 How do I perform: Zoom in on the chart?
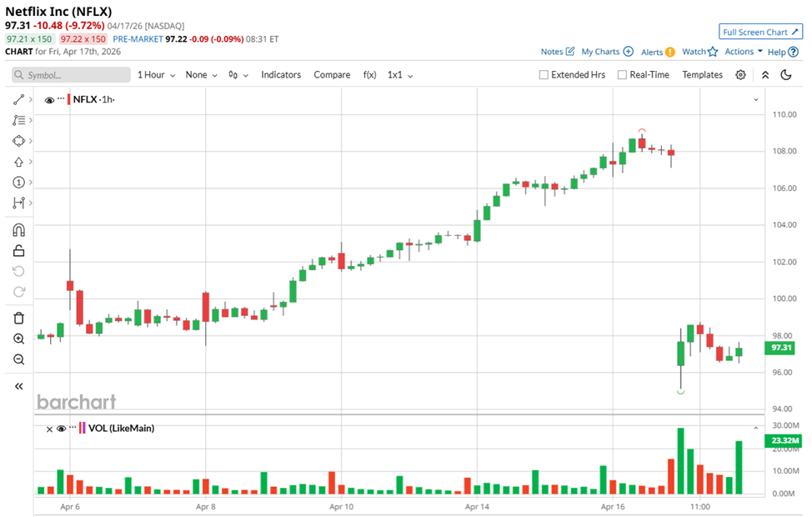click(x=18, y=339)
